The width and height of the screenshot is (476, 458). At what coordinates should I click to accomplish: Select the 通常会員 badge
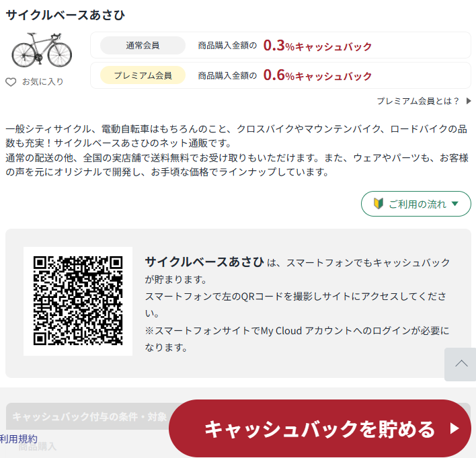point(143,46)
